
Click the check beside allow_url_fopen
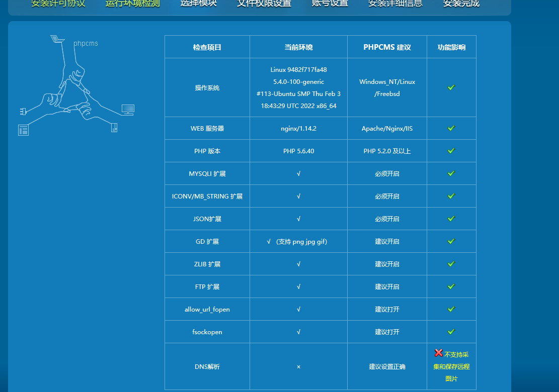[451, 309]
